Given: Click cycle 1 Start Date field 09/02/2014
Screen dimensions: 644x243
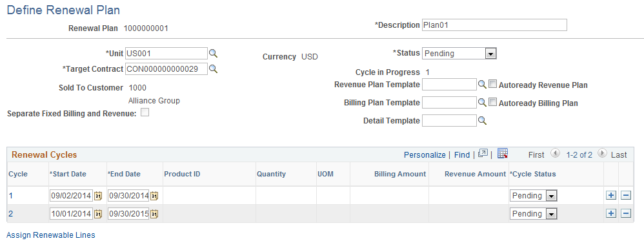Looking at the screenshot, I should [x=72, y=196].
